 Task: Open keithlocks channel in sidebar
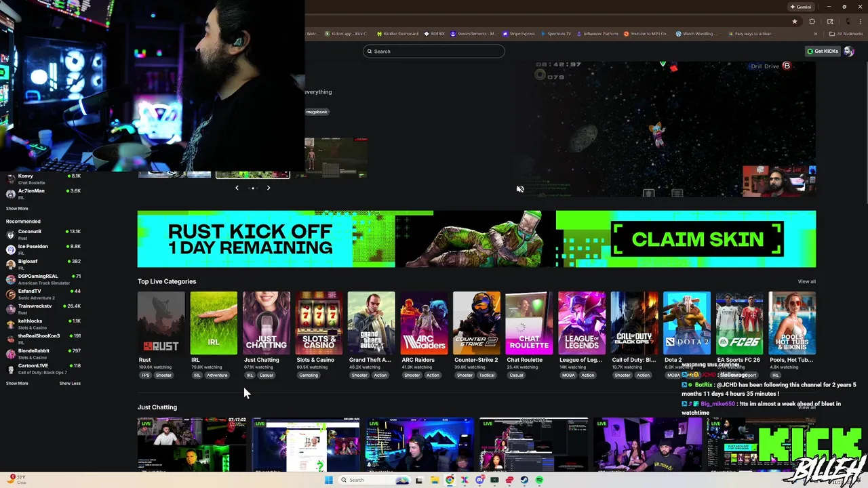pyautogui.click(x=43, y=324)
